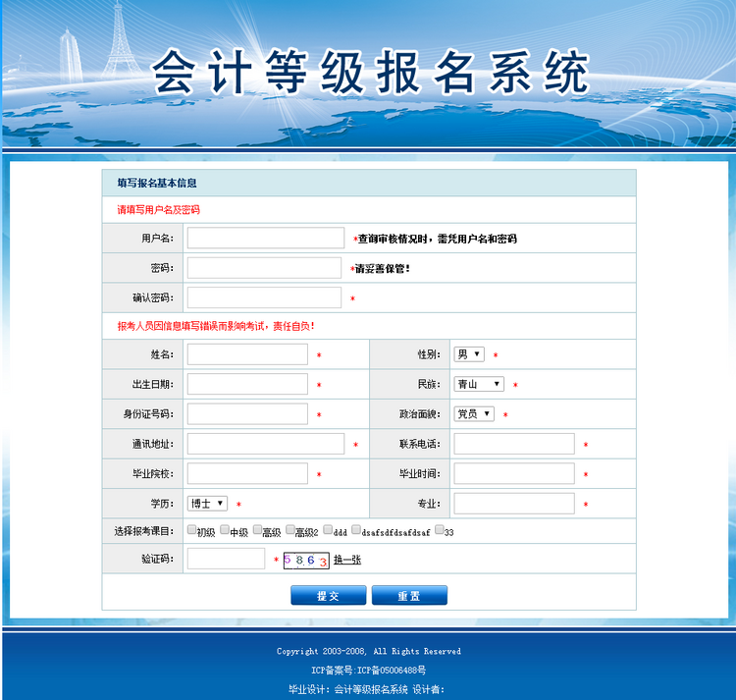The image size is (736, 700).
Task: Click the 重置 reset button
Action: (x=409, y=595)
